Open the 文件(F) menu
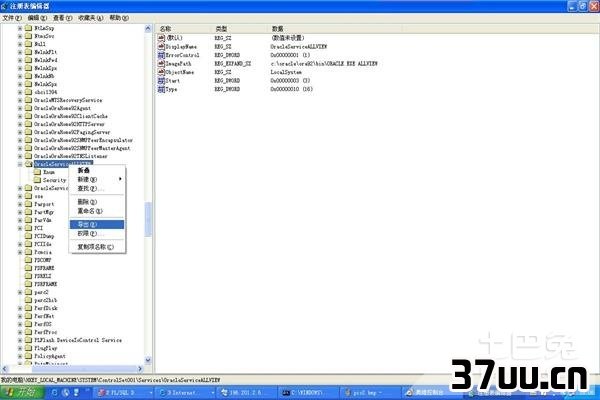 (12, 18)
